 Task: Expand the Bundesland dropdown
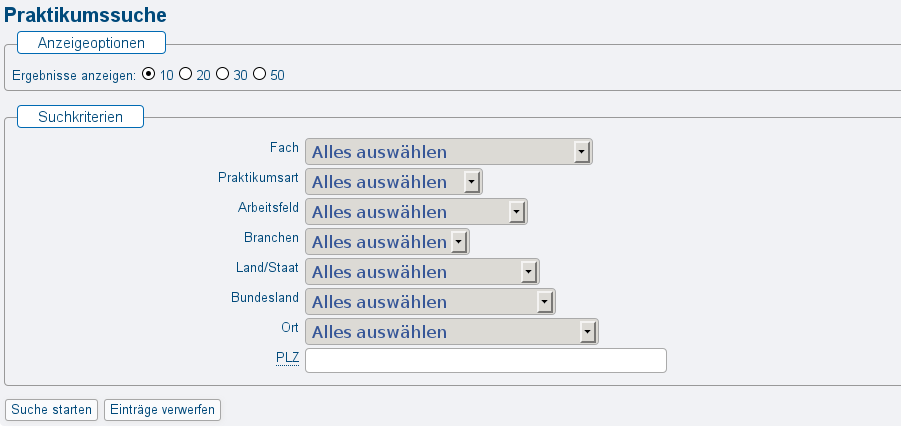tap(430, 302)
